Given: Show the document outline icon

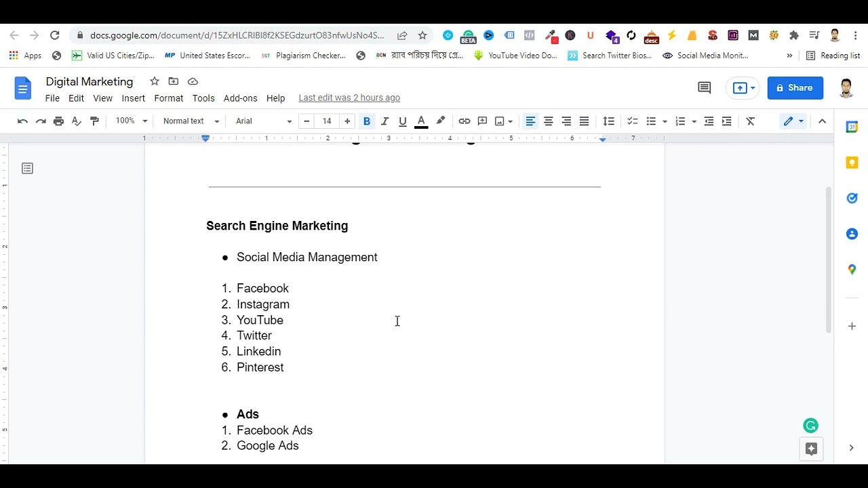Looking at the screenshot, I should pyautogui.click(x=27, y=168).
